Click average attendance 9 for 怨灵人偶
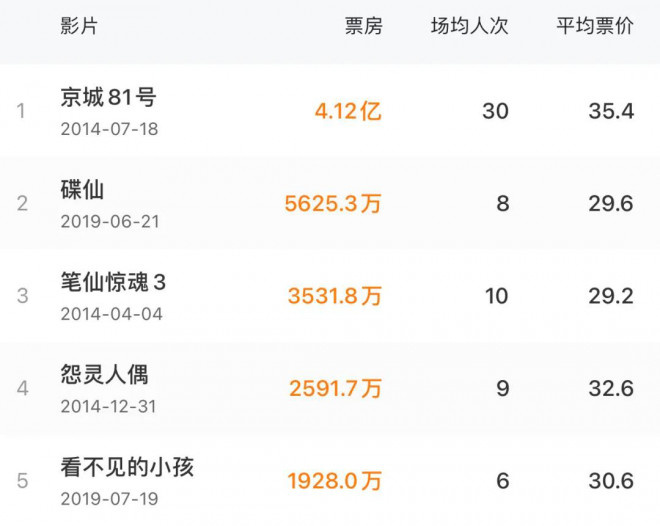 pos(503,389)
